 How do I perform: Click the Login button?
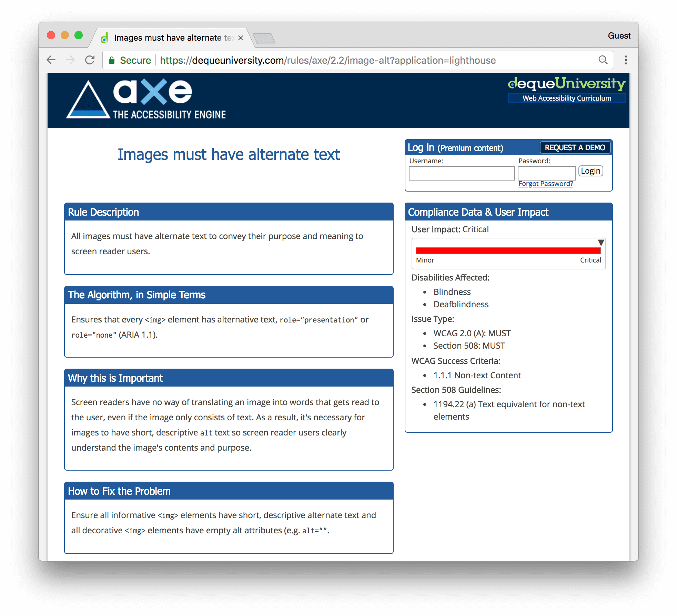[592, 171]
